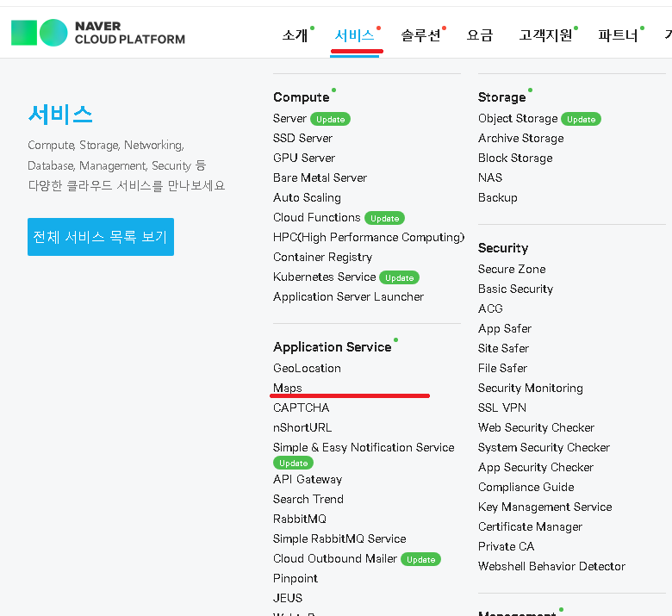This screenshot has width=672, height=616.
Task: Open the Web Security Checker link
Action: 536,427
